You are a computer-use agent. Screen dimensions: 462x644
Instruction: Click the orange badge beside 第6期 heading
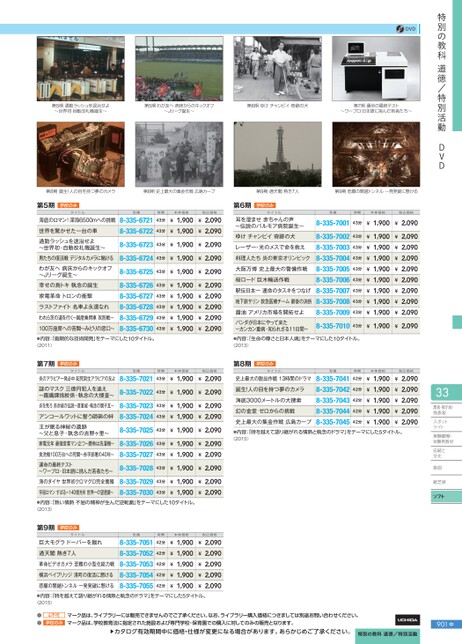(264, 205)
